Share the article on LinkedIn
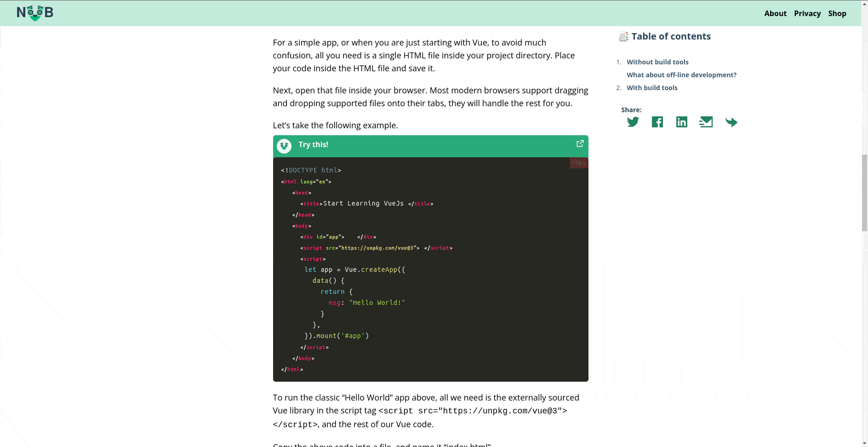This screenshot has height=447, width=868. [x=682, y=121]
